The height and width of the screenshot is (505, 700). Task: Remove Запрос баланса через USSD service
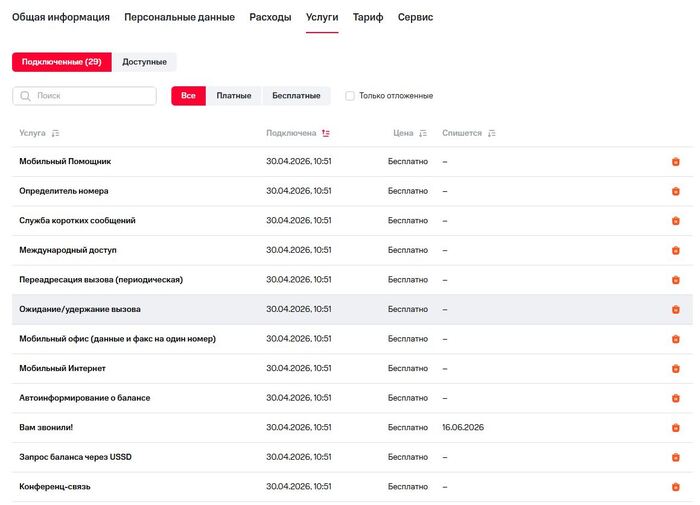675,457
